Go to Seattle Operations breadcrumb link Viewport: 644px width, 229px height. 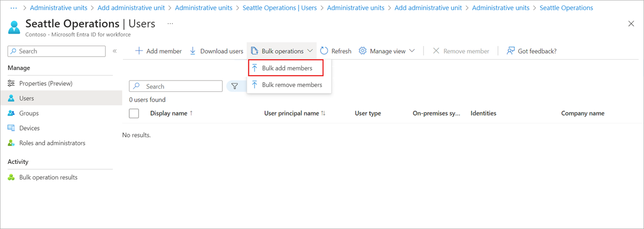tap(566, 8)
